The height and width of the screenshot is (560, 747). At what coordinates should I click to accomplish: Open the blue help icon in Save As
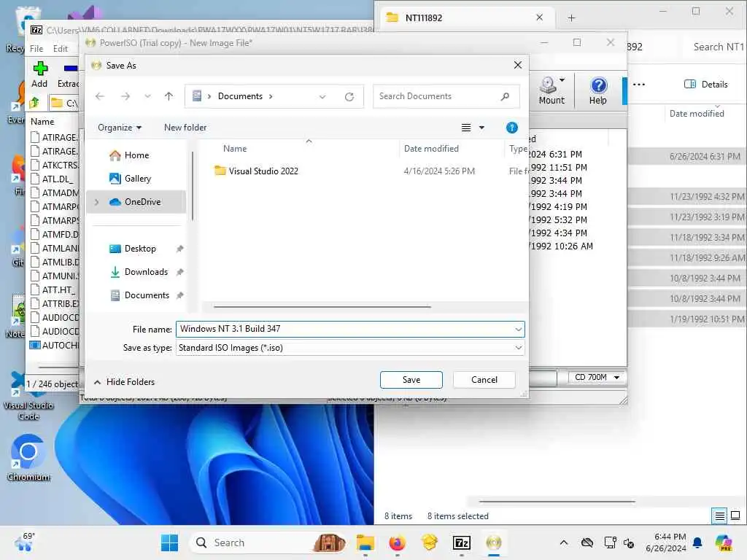pos(511,128)
